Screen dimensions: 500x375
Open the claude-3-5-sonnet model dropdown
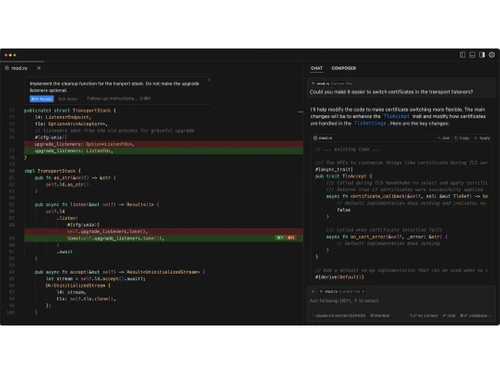pos(339,315)
